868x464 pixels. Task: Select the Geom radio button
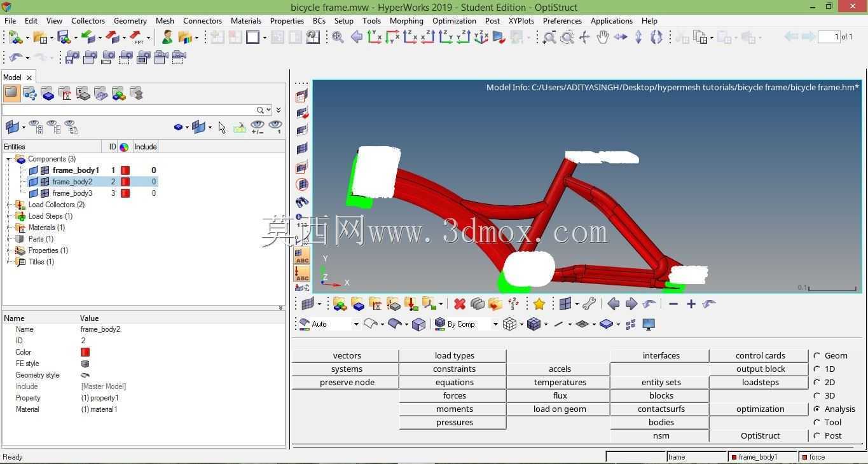tap(817, 356)
